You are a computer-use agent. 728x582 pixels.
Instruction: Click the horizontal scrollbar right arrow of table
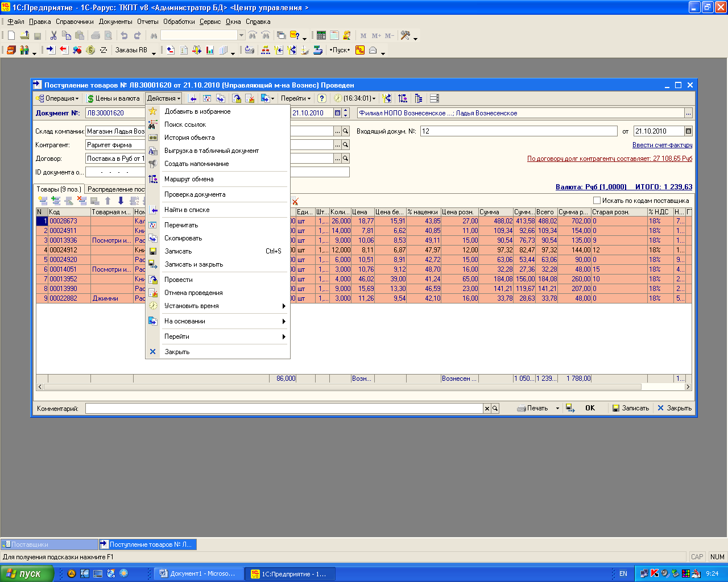pos(688,386)
